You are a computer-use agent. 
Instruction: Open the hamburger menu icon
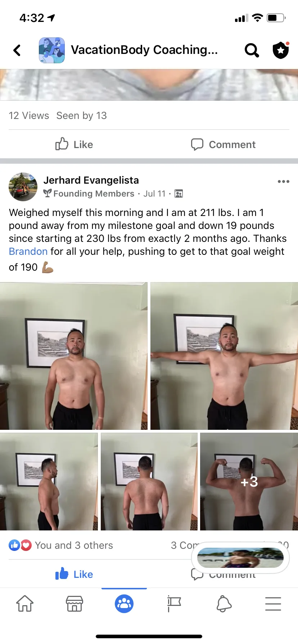tap(273, 603)
